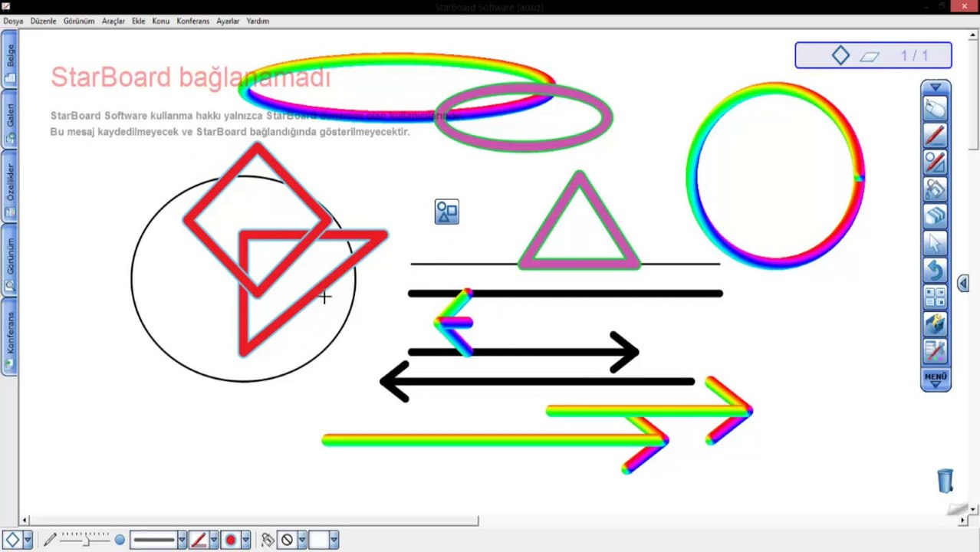Click the parallelogram icon in page indicator
The width and height of the screenshot is (980, 552).
869,57
